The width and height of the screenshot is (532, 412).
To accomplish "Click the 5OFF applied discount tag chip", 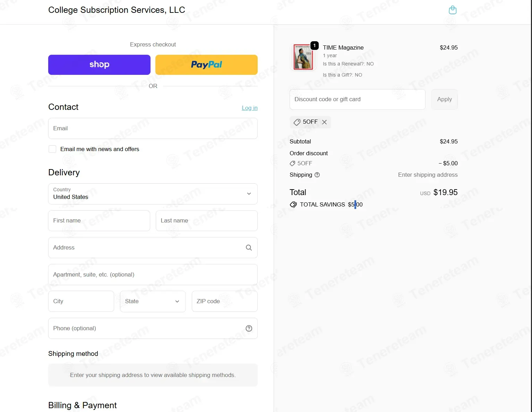I will tap(310, 122).
